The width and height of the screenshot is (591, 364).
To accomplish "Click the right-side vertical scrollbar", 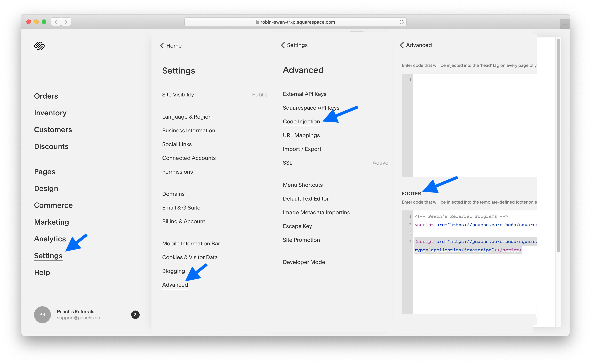I will [558, 144].
